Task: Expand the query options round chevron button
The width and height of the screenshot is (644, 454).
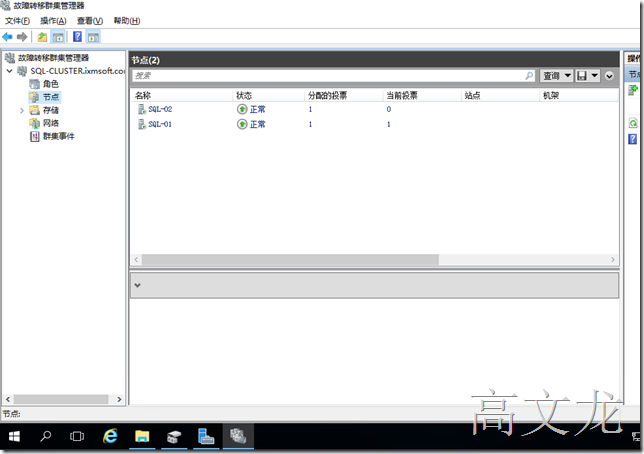Action: point(610,76)
